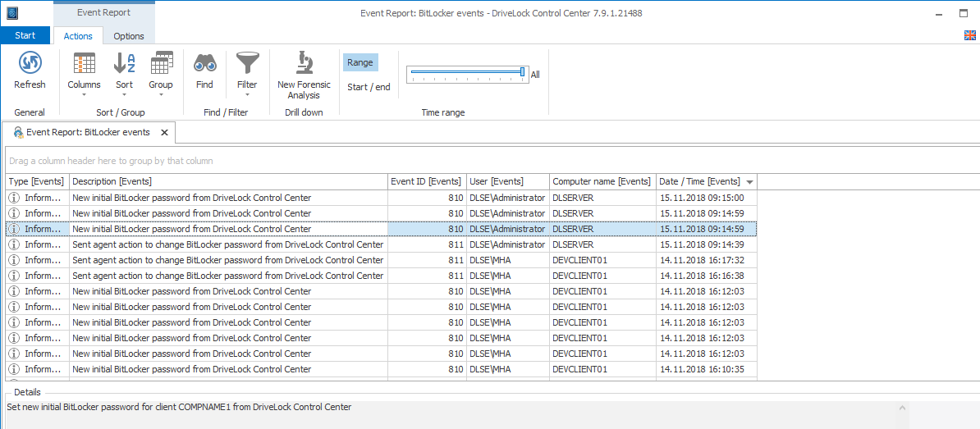
Task: Open Find with the binoculars icon
Action: pos(204,64)
